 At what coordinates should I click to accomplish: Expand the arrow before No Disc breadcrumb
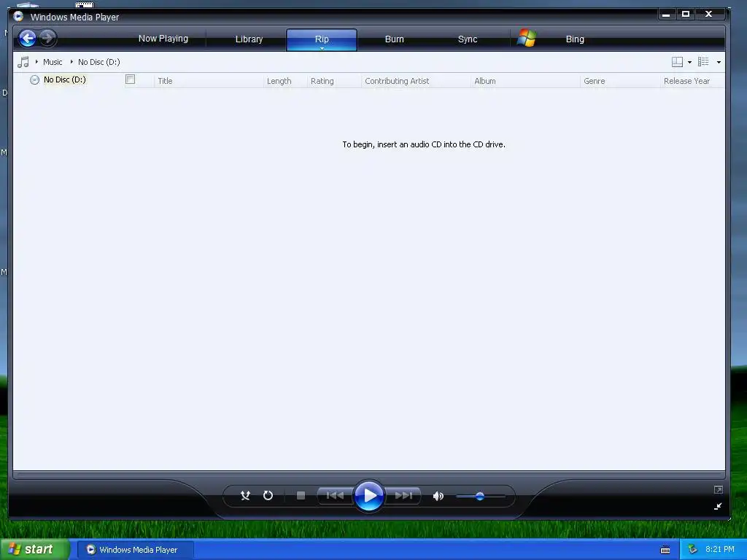pyautogui.click(x=71, y=62)
